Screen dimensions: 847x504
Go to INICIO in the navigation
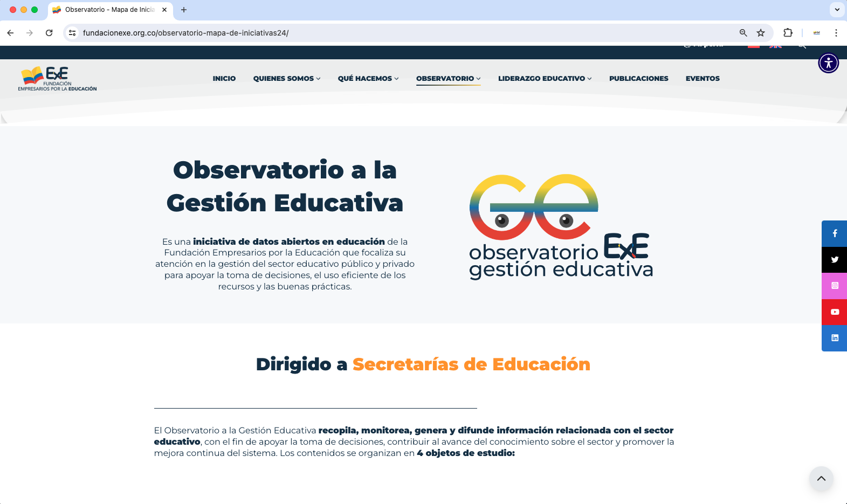224,79
